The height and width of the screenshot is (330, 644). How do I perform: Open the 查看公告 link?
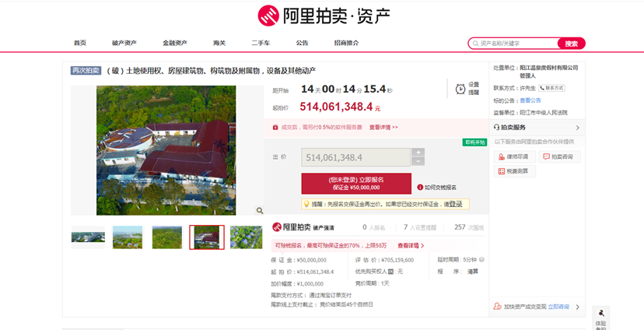tap(530, 100)
